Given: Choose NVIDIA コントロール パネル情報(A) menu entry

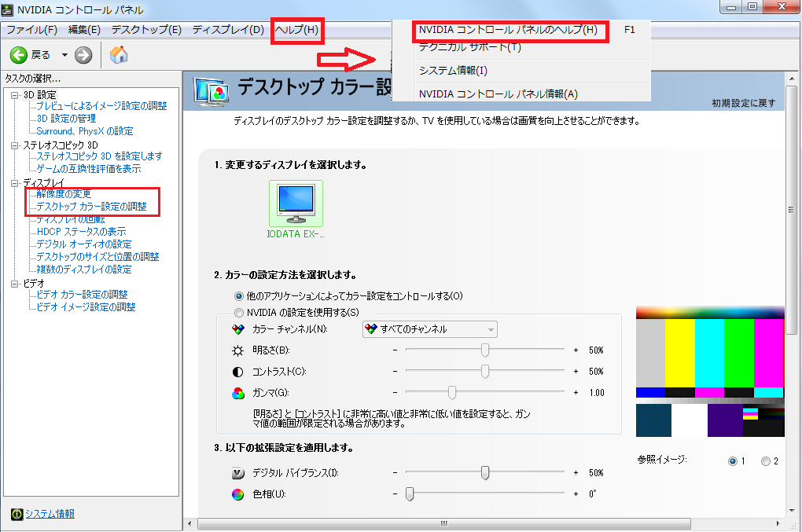Looking at the screenshot, I should [x=498, y=94].
